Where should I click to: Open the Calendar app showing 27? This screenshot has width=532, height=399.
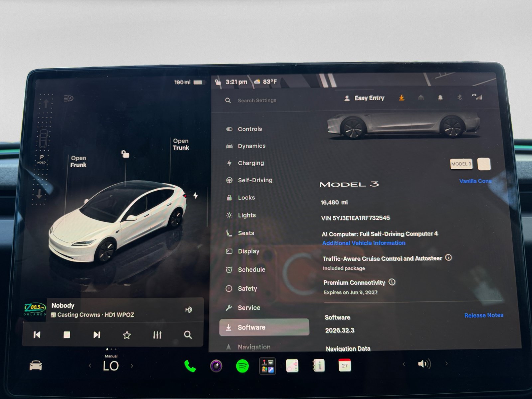click(x=344, y=365)
